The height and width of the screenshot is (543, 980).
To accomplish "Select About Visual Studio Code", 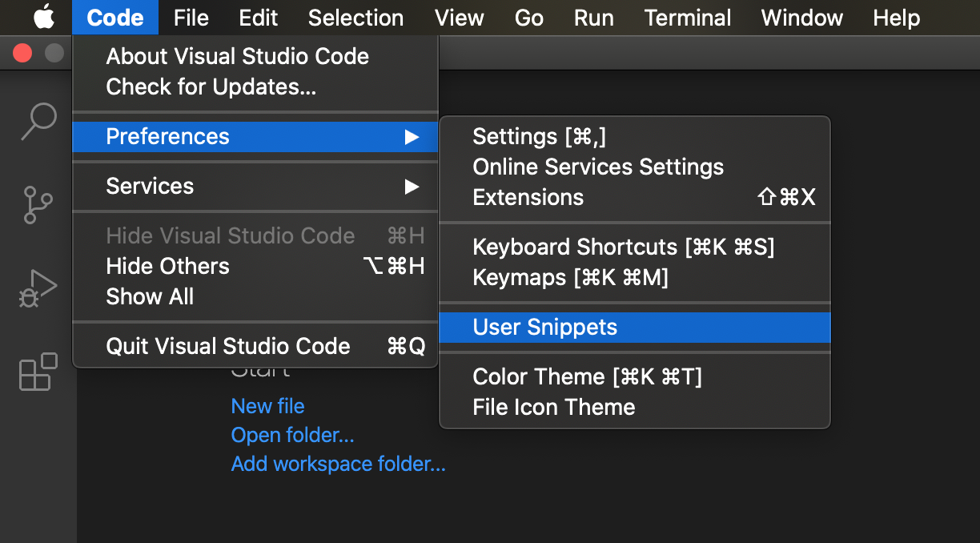I will click(x=255, y=56).
